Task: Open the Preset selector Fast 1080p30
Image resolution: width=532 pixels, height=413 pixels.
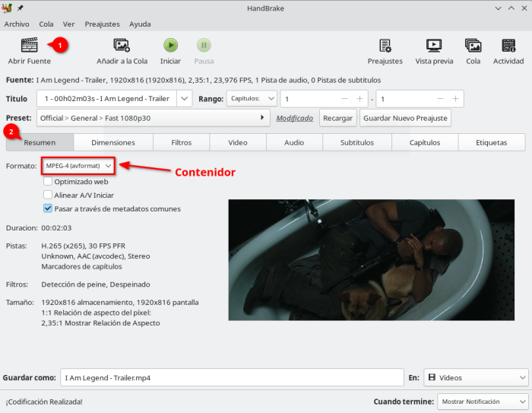Action: [x=153, y=118]
